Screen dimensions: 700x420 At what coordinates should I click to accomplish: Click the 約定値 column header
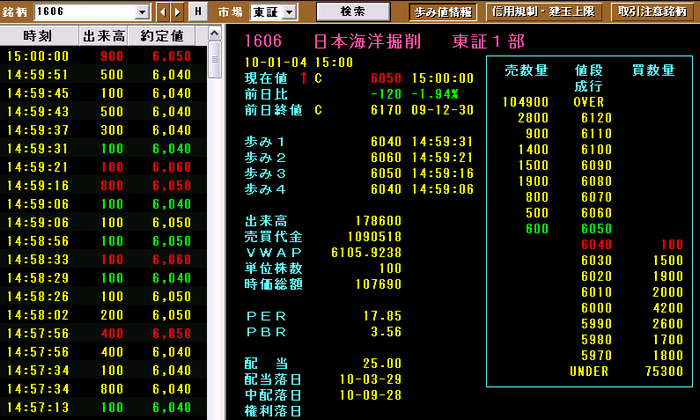tap(162, 36)
